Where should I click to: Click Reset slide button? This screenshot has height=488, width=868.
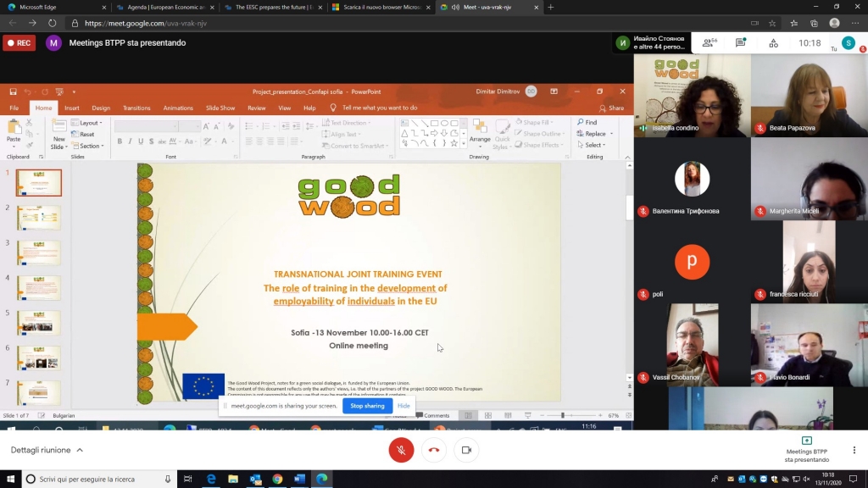coord(83,135)
